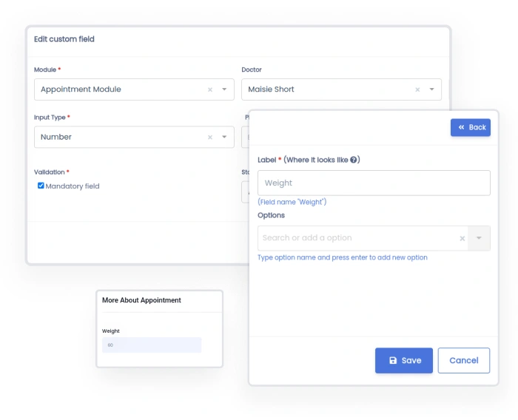
Task: Go back using the Back button
Action: (471, 127)
